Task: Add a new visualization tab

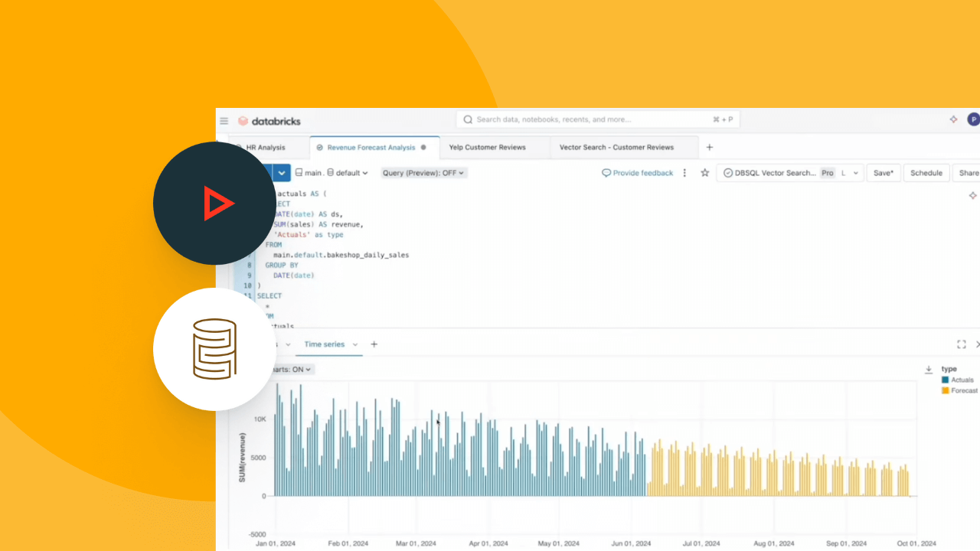Action: [374, 344]
